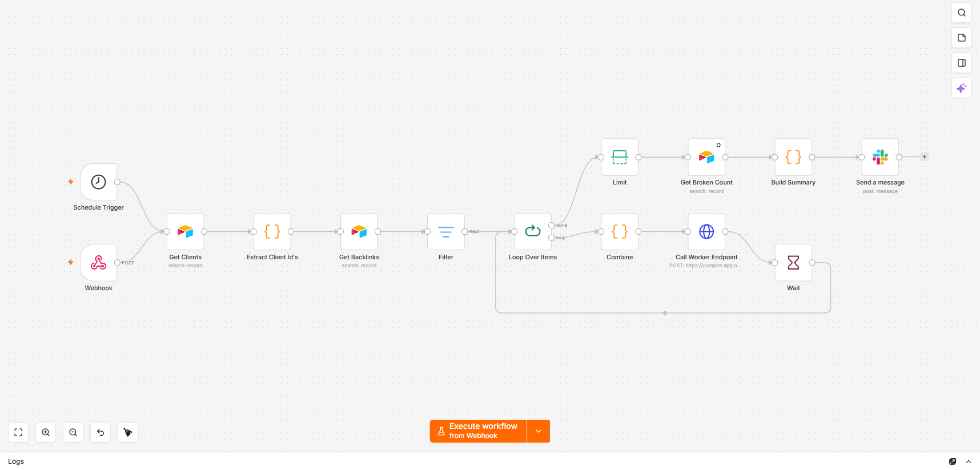The width and height of the screenshot is (980, 470).
Task: Click the lightning trigger icon beside Webhook
Action: click(x=71, y=262)
